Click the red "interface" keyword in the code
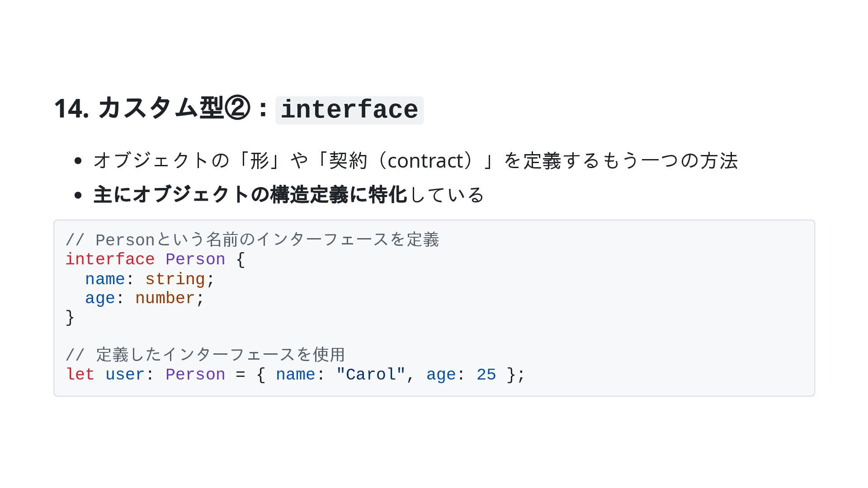Viewport: 868px width, 488px height. 110,260
